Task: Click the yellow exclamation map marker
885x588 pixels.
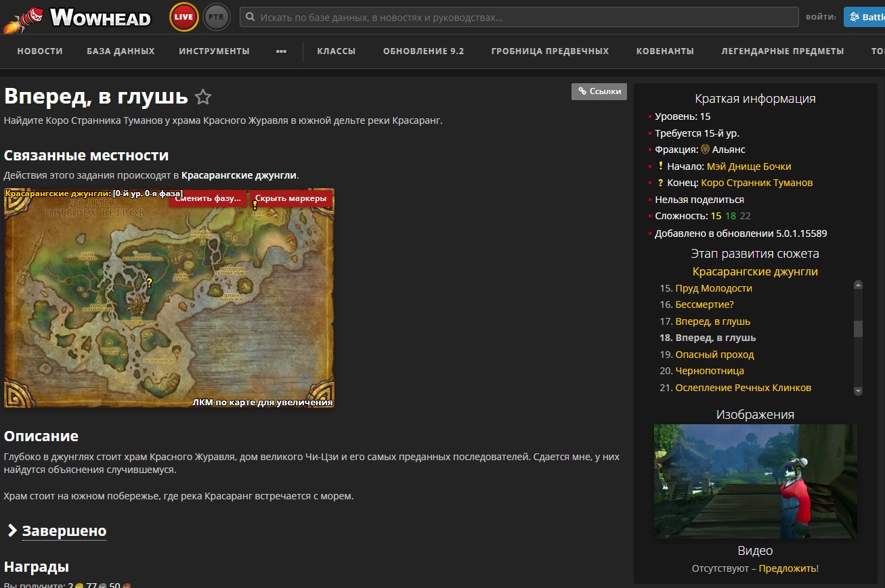Action: coord(255,204)
